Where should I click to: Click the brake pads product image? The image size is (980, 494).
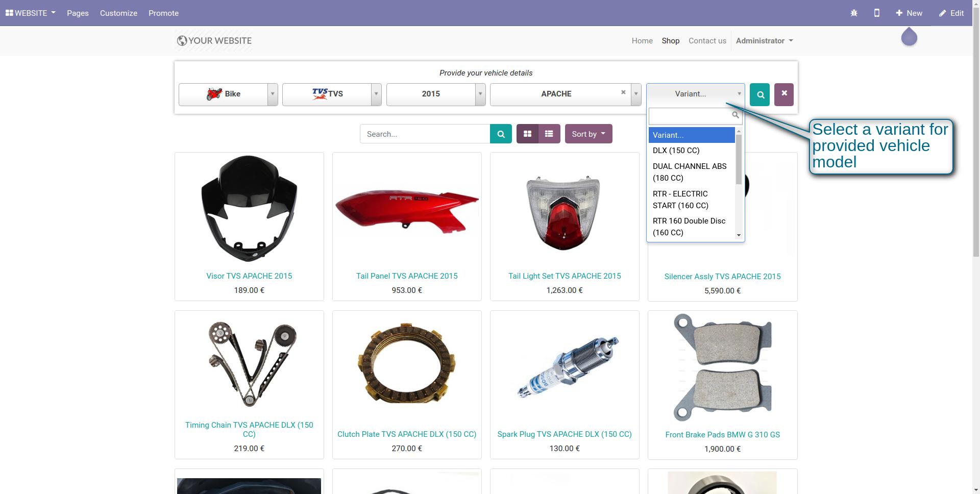[x=722, y=367]
